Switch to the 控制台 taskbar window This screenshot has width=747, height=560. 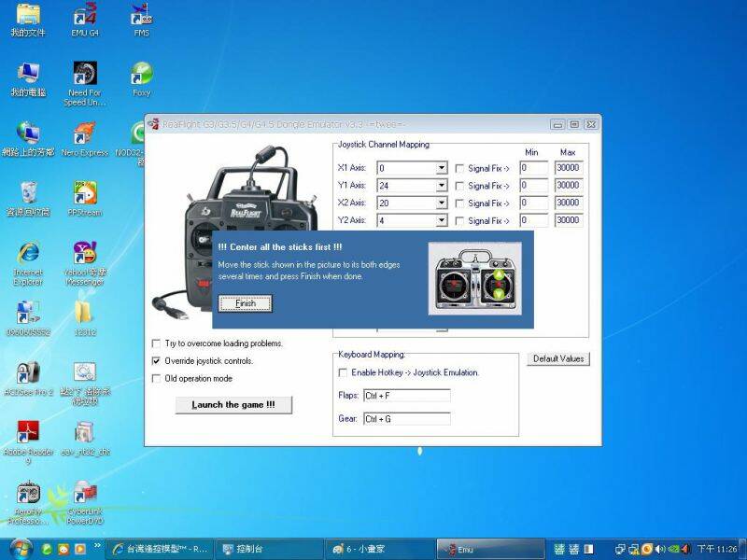[x=270, y=549]
